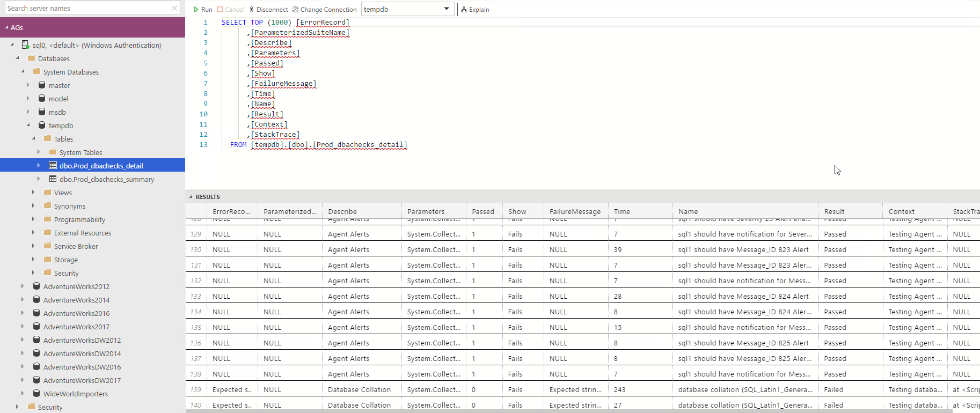Click the AdventureWorksDW2017 database icon

[36, 380]
